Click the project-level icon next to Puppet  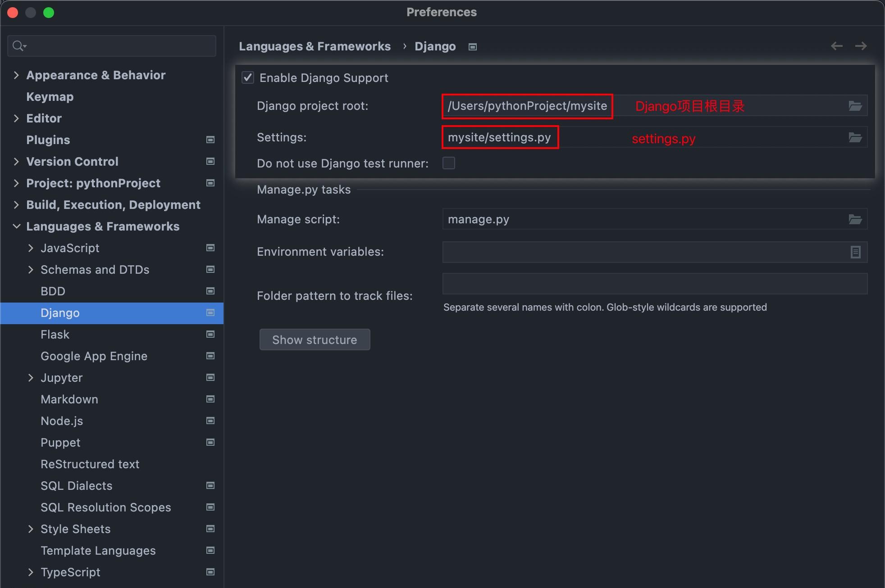point(210,442)
